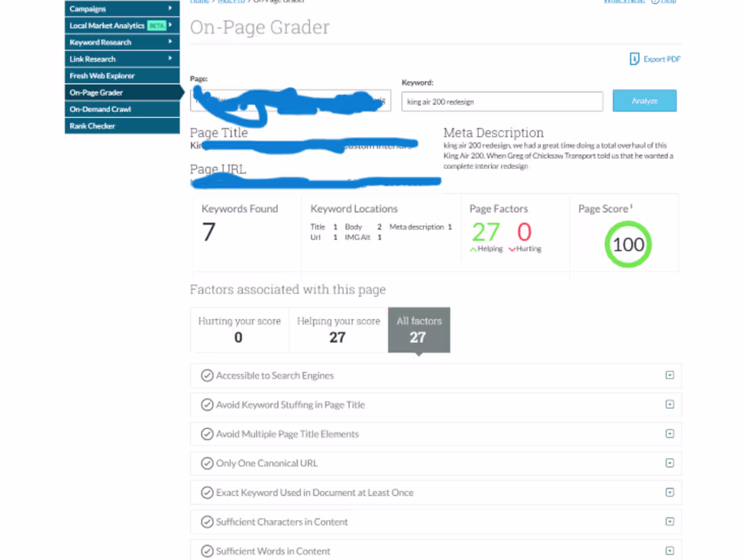Click the Analyze button
The height and width of the screenshot is (560, 746).
point(644,100)
